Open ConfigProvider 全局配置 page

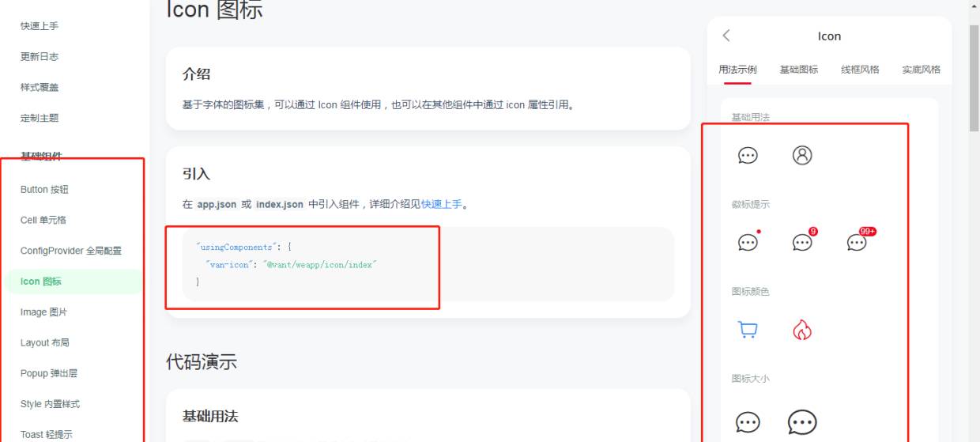pos(71,251)
